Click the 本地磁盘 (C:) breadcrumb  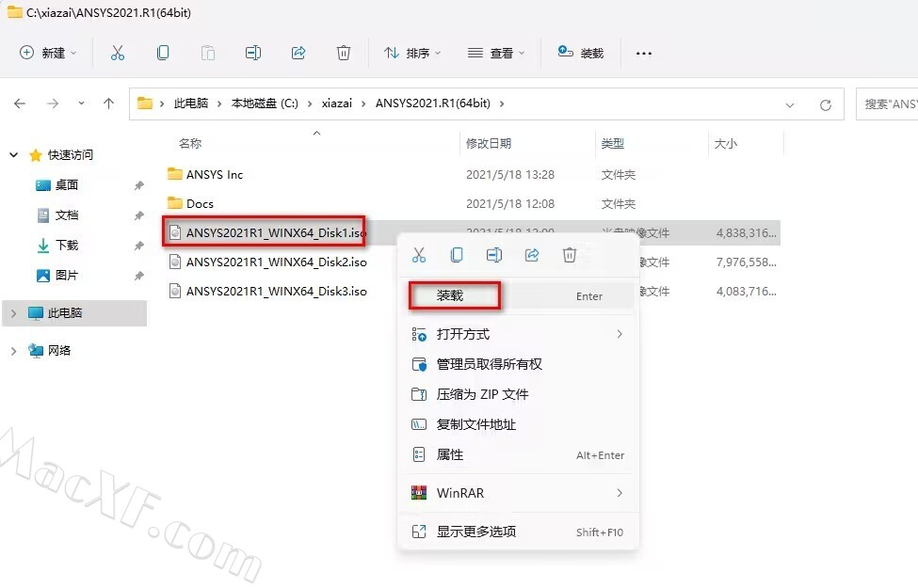tap(265, 103)
